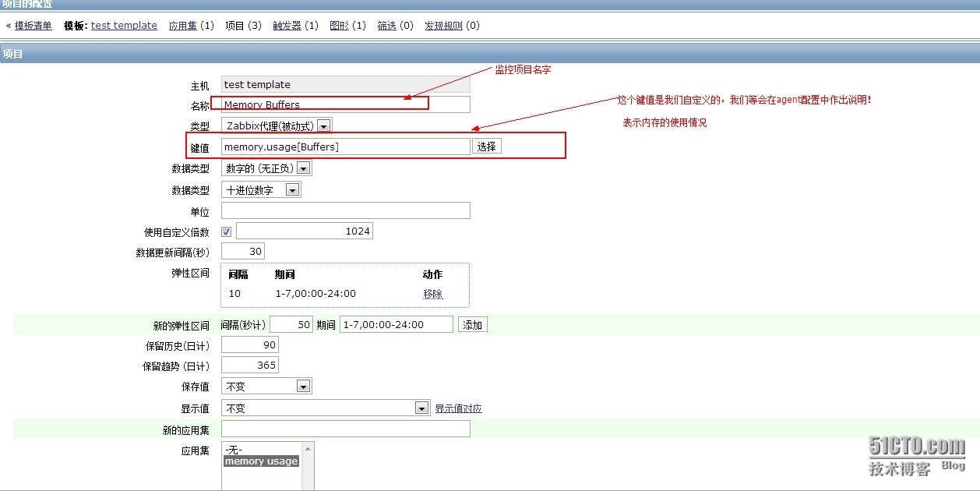Open the 数字的 (无正负) data type dropdown

[266, 168]
